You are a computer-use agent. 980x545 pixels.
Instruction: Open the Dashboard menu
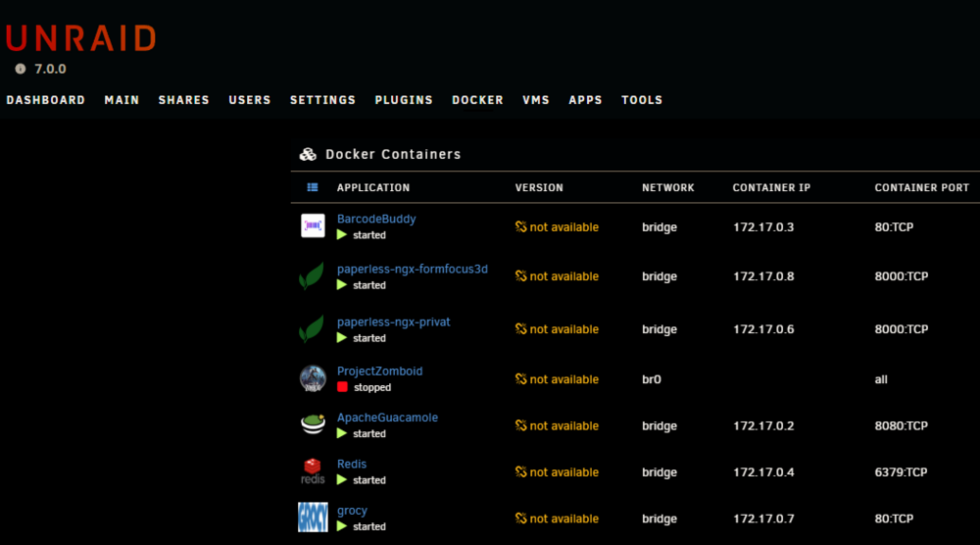pyautogui.click(x=46, y=100)
